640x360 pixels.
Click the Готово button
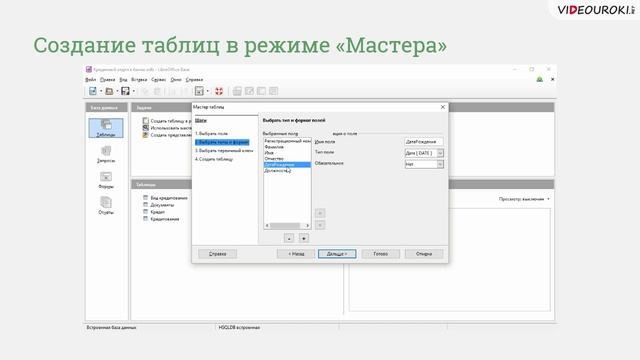380,254
